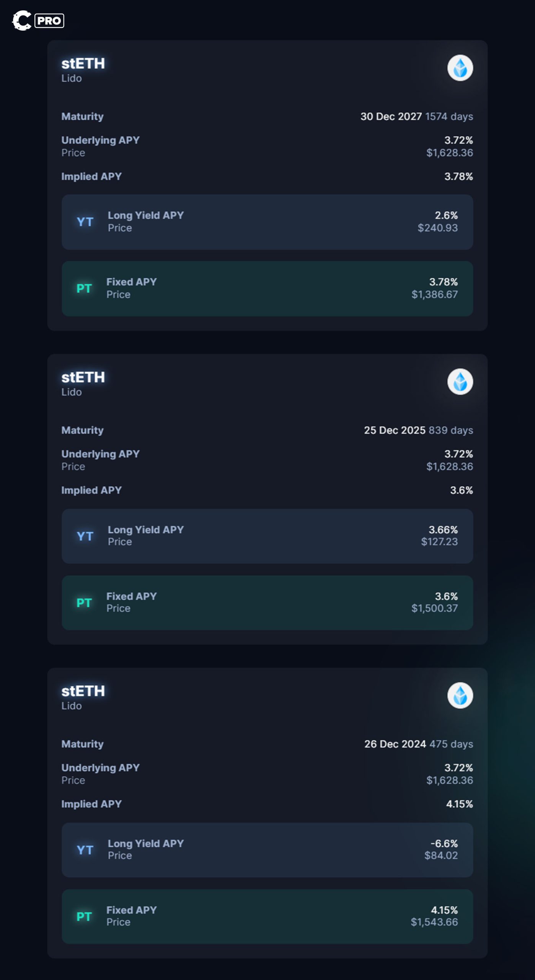This screenshot has height=980, width=535.
Task: Click the YT label in 2027 maturity card
Action: [85, 222]
